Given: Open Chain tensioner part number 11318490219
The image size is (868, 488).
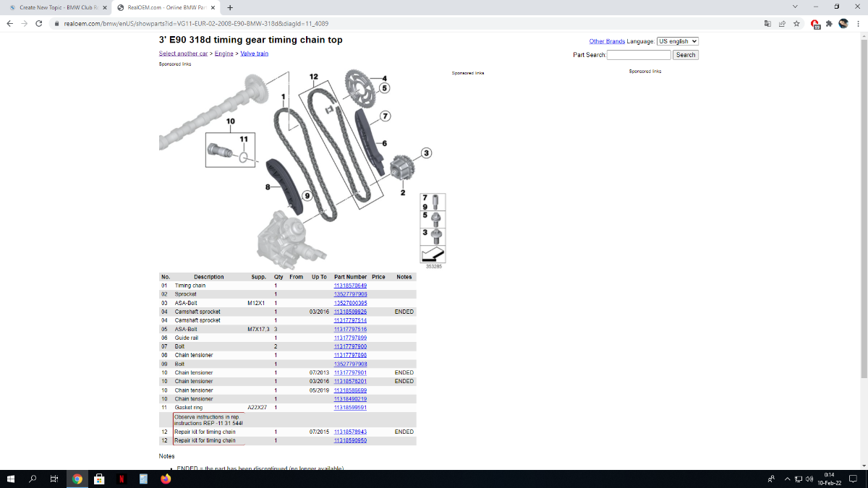Looking at the screenshot, I should coord(350,398).
